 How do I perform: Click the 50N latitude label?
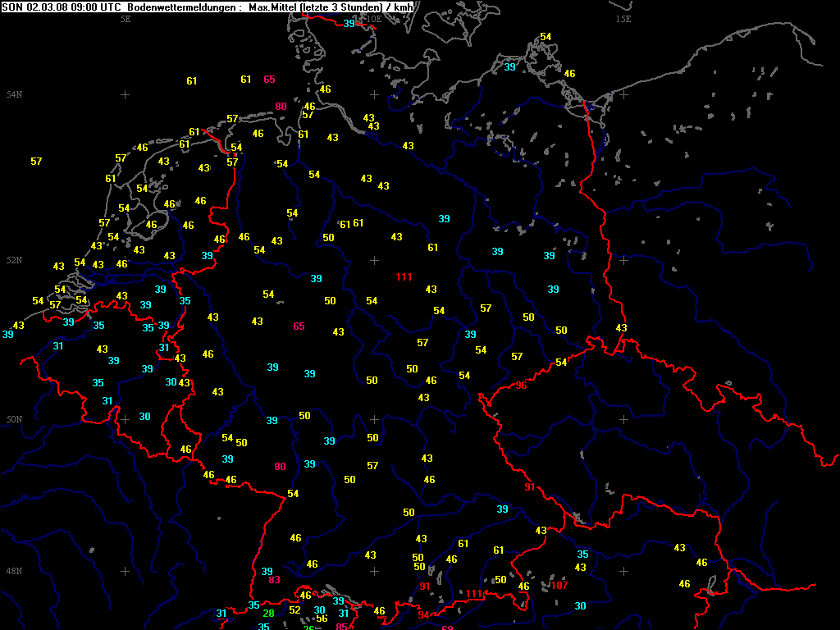[x=14, y=419]
